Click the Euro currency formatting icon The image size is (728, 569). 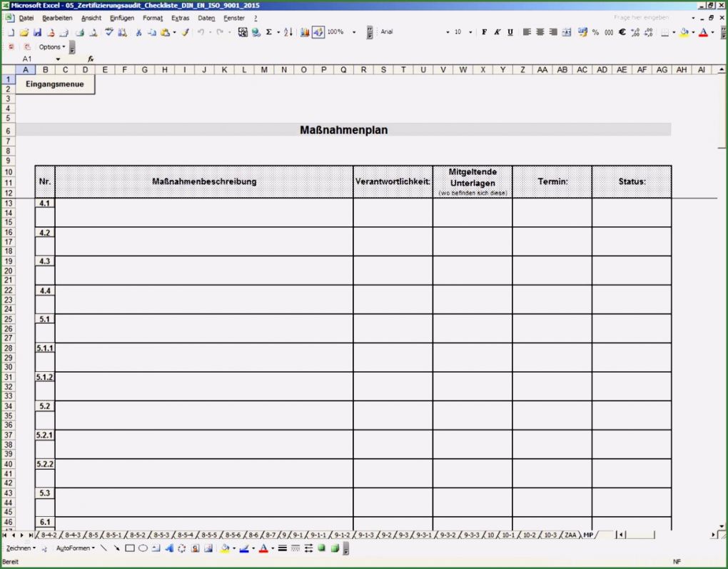click(x=622, y=32)
